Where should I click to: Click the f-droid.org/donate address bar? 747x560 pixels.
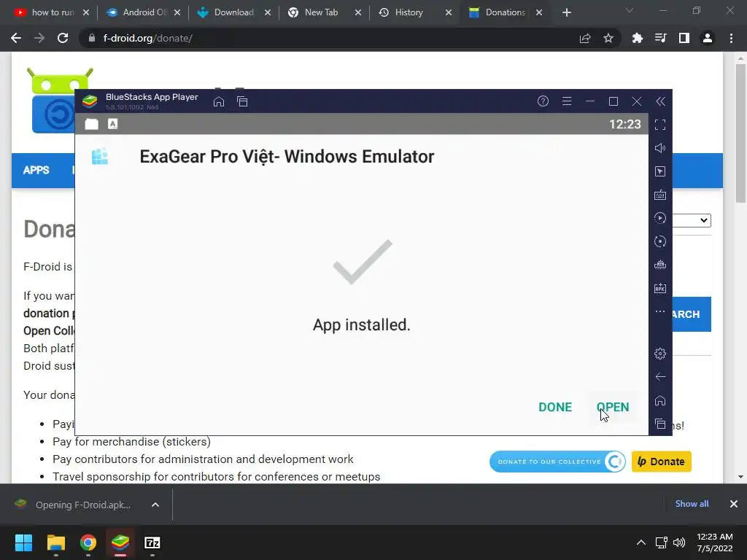[329, 38]
